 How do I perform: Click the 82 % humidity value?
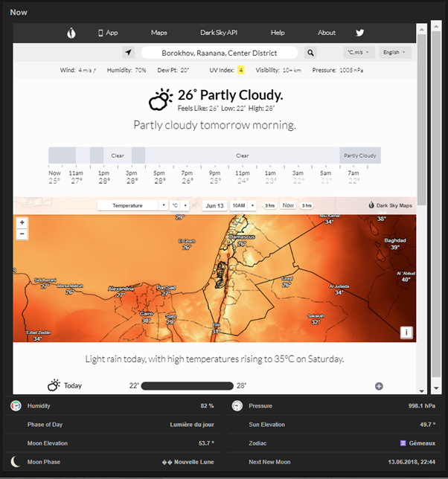pyautogui.click(x=207, y=405)
